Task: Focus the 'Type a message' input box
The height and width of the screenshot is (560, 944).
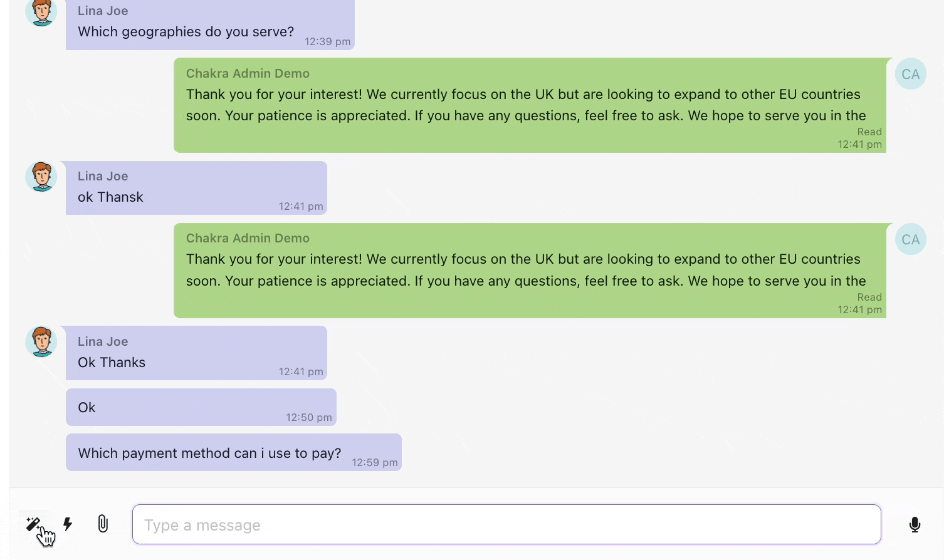Action: point(506,524)
